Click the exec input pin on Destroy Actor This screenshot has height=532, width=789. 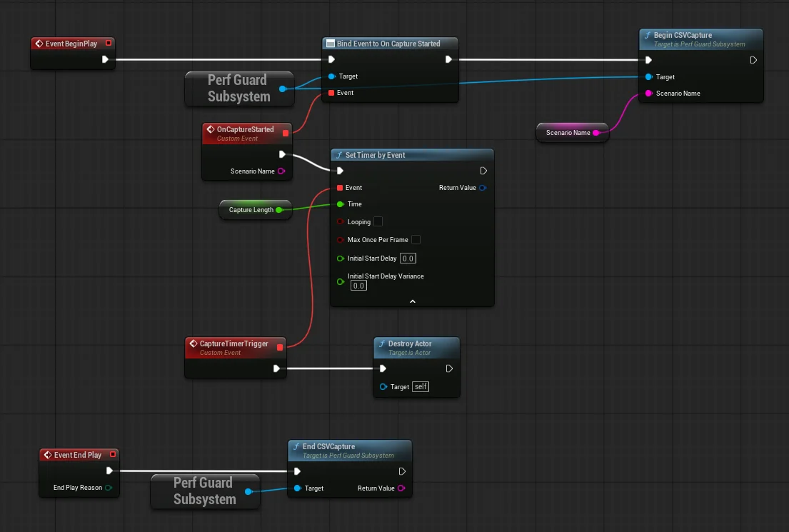[x=383, y=368]
